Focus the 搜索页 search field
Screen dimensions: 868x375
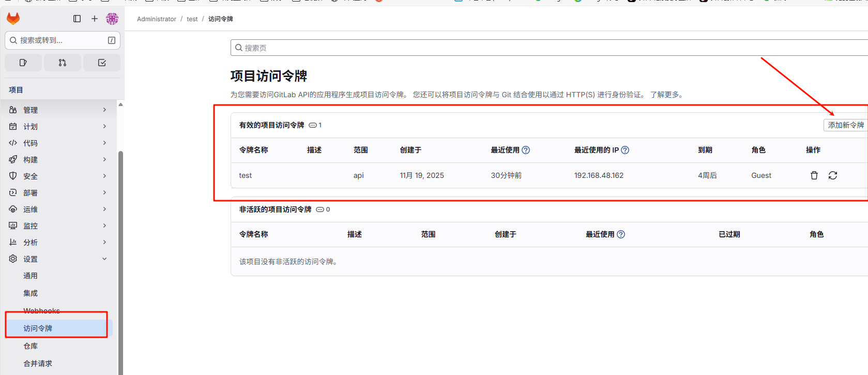(549, 48)
